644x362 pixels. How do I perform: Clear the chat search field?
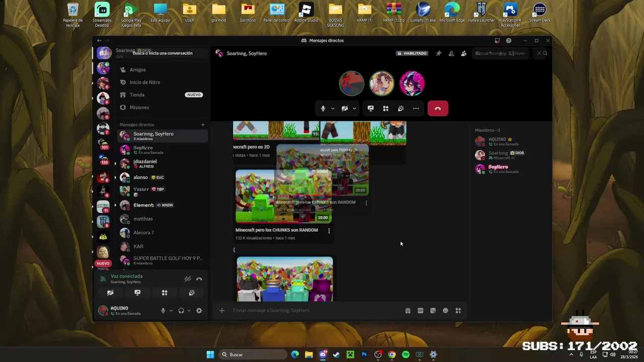tap(539, 53)
